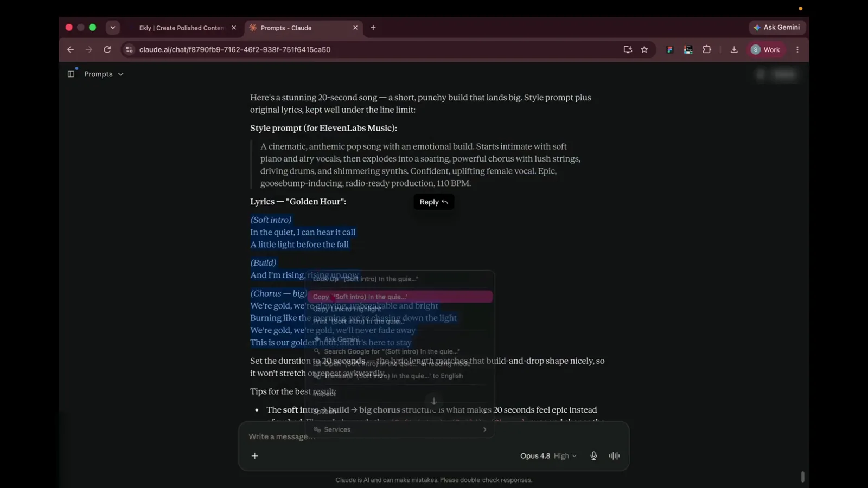View site information for claude.ai
The image size is (868, 488).
tap(129, 49)
